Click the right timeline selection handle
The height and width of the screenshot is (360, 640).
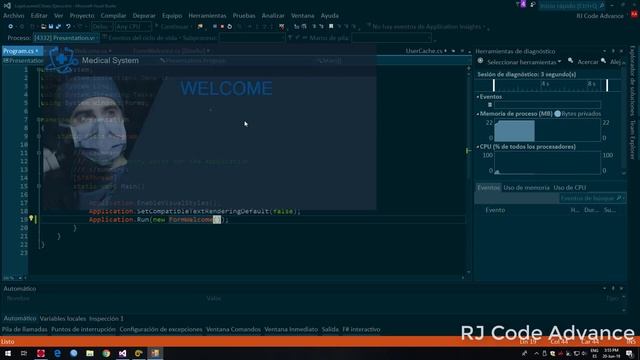point(607,85)
